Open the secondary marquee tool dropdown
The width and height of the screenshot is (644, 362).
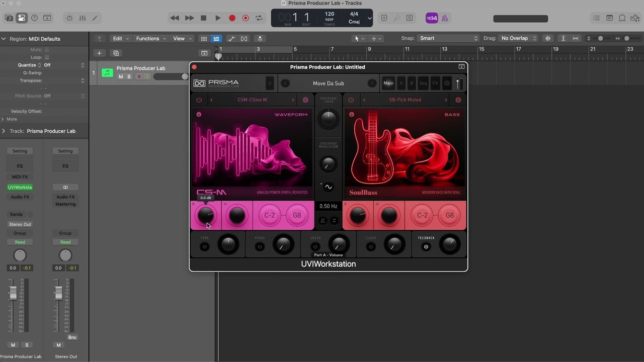pos(376,38)
